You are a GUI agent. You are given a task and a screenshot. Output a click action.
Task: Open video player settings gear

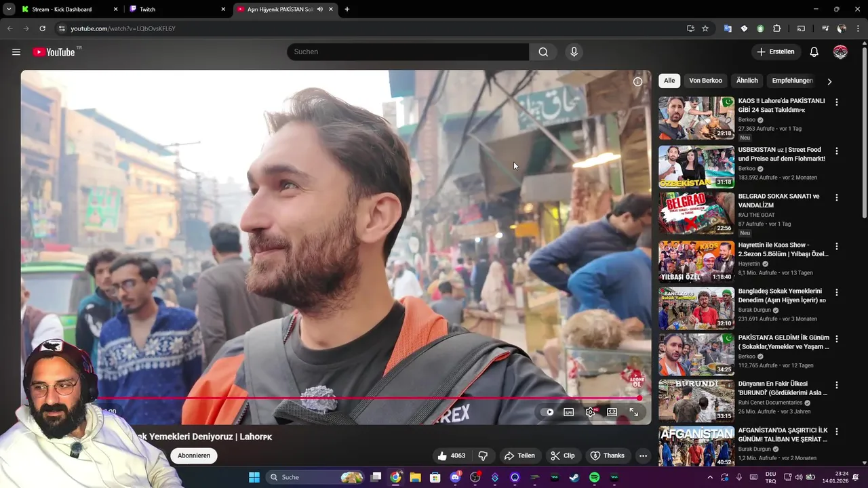(591, 412)
